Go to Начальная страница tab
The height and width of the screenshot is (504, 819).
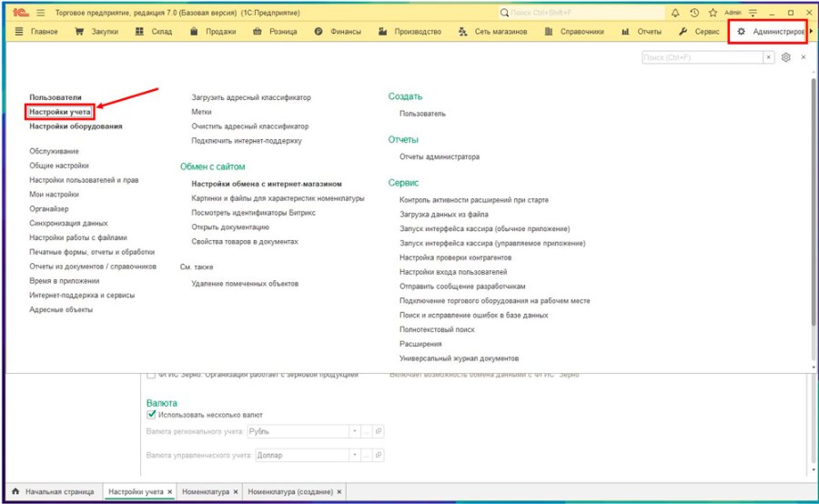pyautogui.click(x=53, y=492)
